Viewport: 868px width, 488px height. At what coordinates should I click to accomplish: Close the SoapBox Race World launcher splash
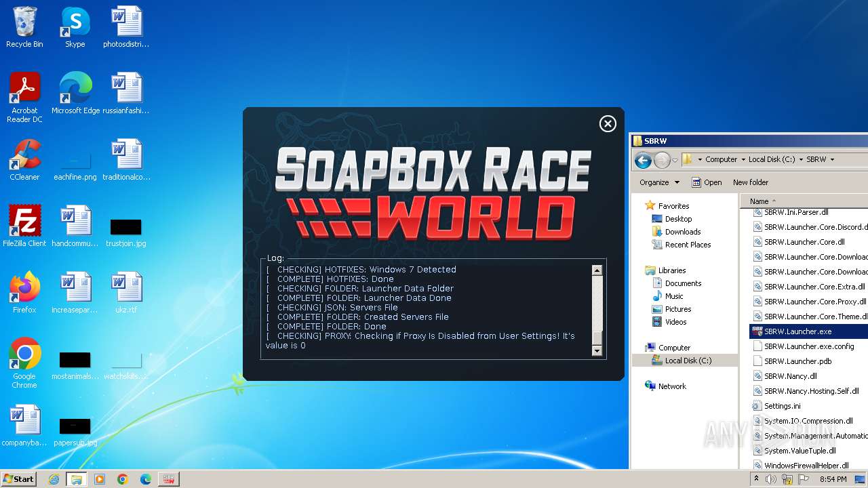[x=608, y=123]
